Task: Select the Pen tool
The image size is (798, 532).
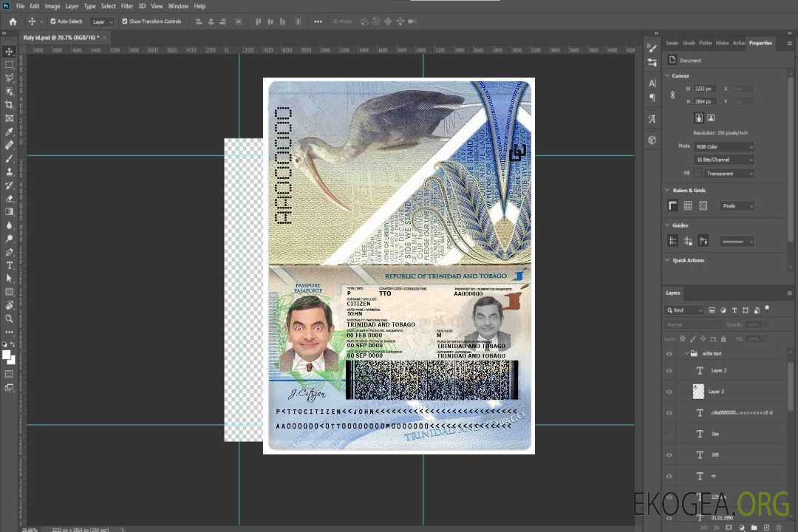Action: (9, 252)
